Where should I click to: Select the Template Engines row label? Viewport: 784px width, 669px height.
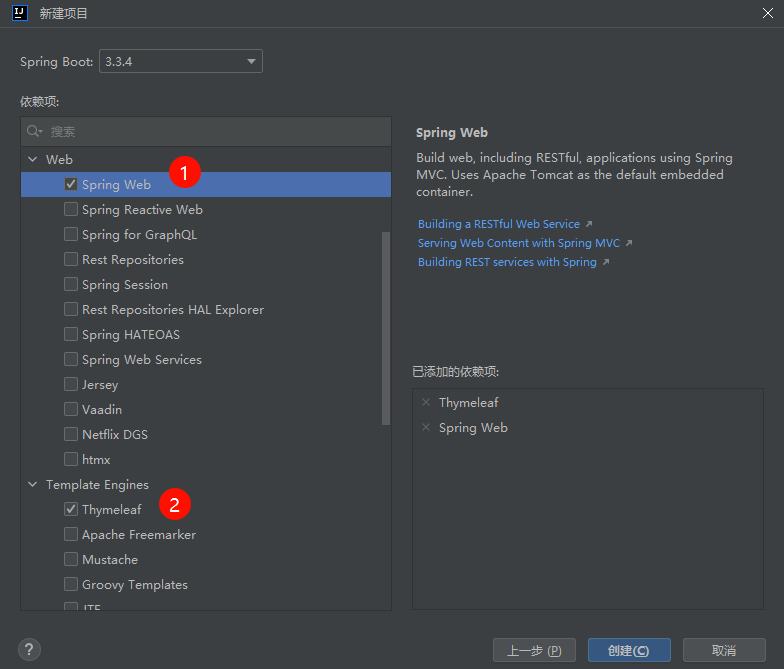click(98, 484)
